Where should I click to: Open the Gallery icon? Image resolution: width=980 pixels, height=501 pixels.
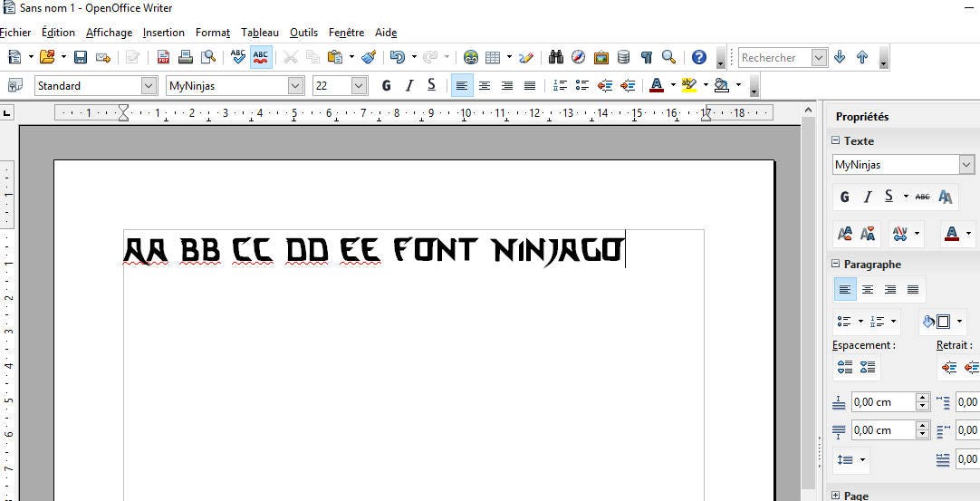coord(600,58)
